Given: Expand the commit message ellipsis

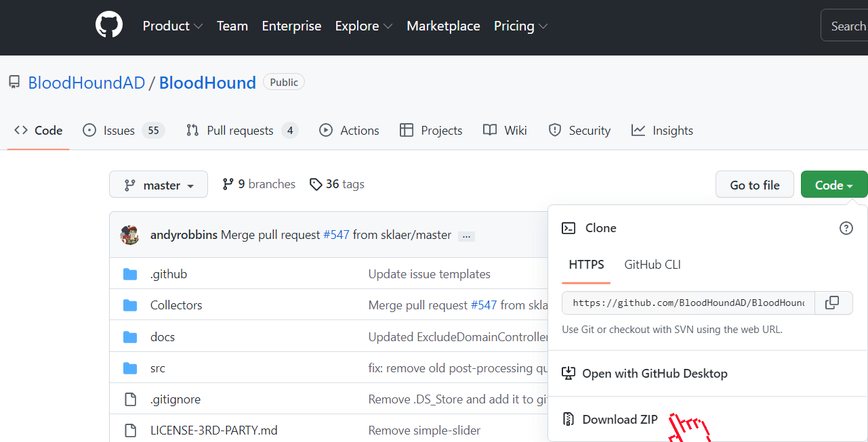Looking at the screenshot, I should [466, 236].
